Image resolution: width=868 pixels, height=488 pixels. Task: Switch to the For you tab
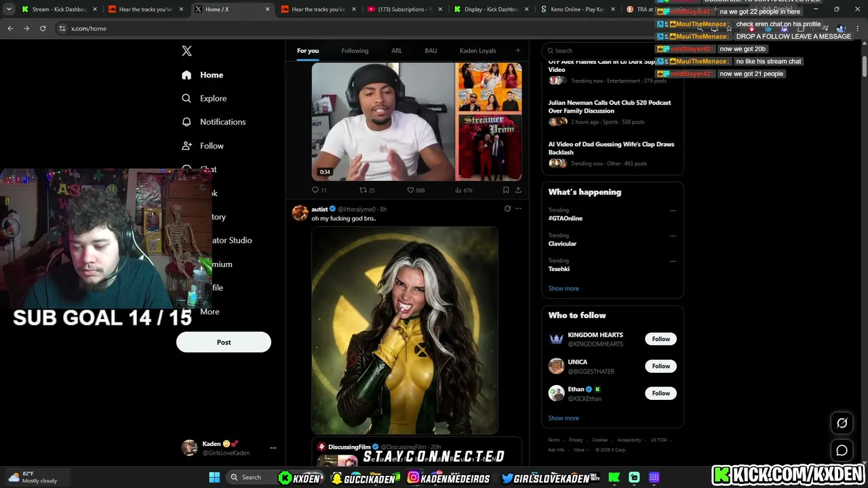pos(308,51)
